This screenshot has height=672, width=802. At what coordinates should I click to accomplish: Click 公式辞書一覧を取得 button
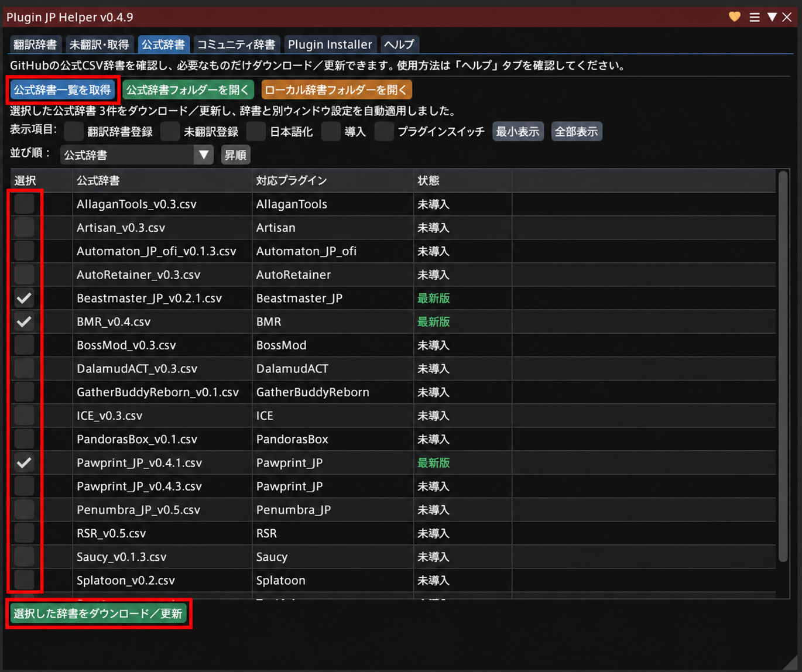pos(63,90)
